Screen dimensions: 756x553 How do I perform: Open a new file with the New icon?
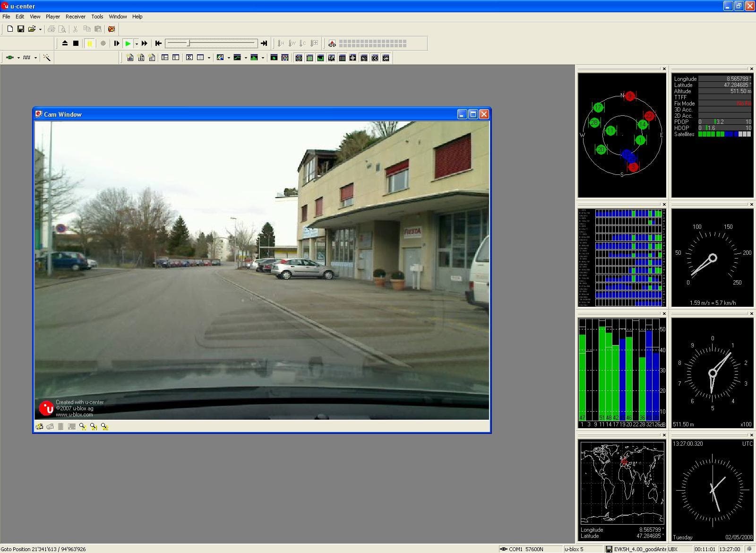click(x=10, y=29)
